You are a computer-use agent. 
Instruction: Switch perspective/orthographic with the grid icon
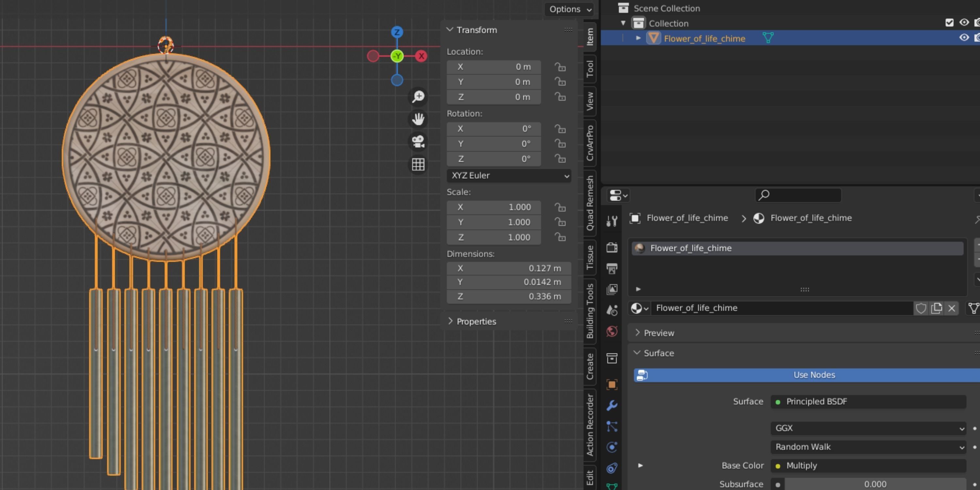[x=418, y=164]
